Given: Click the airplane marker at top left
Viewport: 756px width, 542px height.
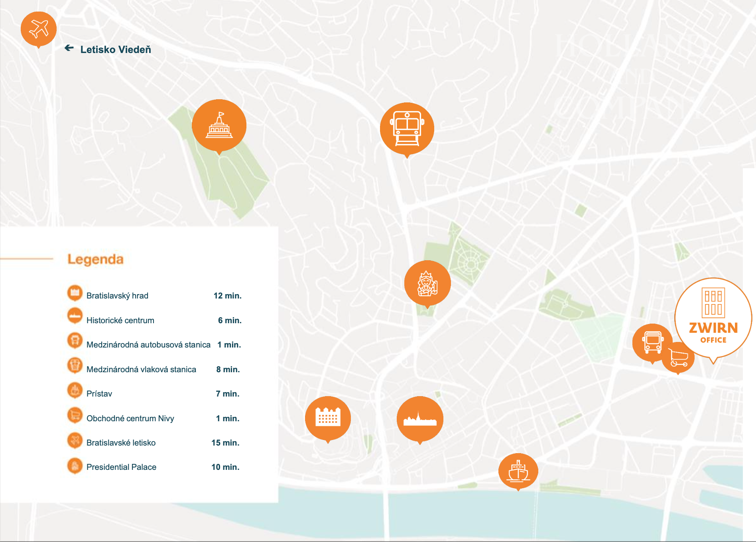Looking at the screenshot, I should tap(38, 29).
